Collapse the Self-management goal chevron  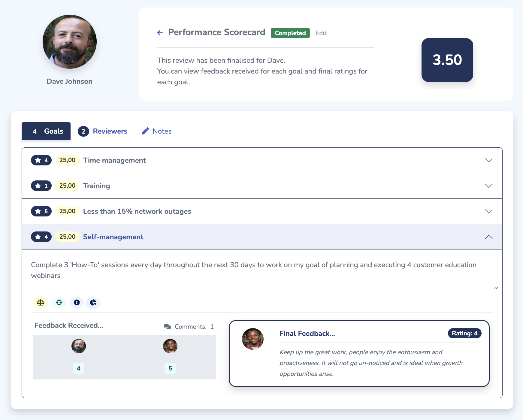[489, 237]
